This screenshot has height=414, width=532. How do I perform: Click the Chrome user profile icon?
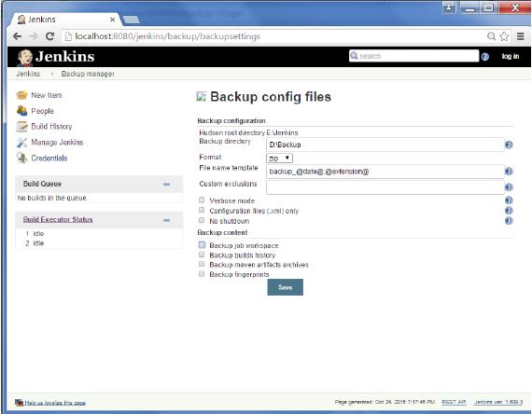[449, 7]
